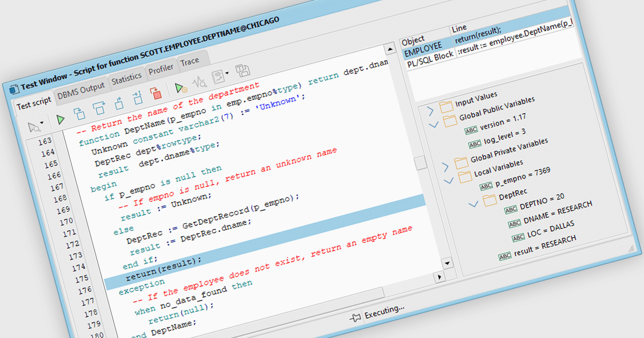Screen dimensions: 644x338
Task: Click 'p_empno = 7369' variable text
Action: click(523, 176)
